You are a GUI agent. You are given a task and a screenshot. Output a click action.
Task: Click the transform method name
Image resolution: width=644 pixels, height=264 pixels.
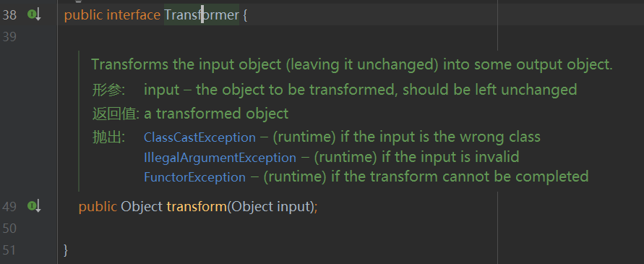pyautogui.click(x=197, y=206)
